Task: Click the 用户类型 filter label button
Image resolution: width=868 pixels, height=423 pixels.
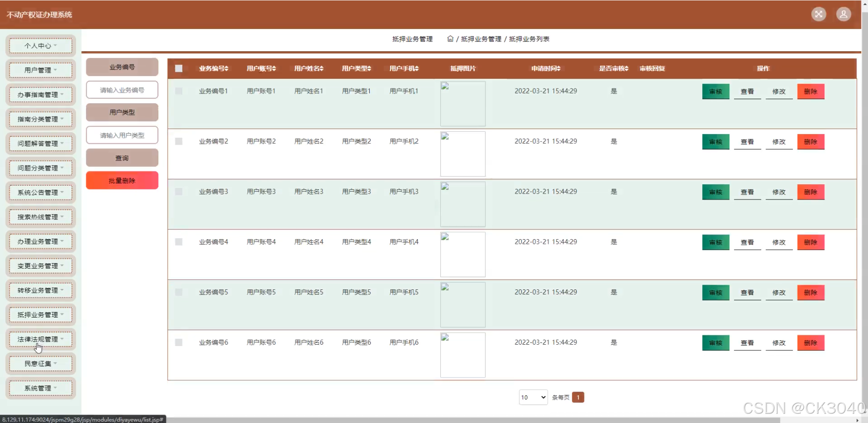Action: tap(122, 112)
